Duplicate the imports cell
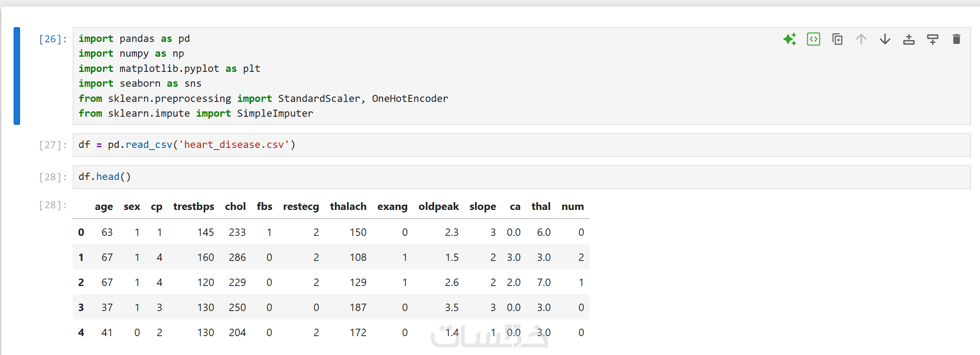Viewport: 980px width, 355px height. [x=837, y=39]
